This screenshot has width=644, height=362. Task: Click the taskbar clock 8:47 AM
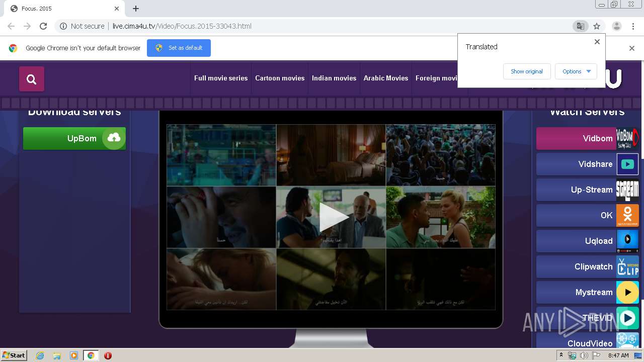[x=618, y=355]
